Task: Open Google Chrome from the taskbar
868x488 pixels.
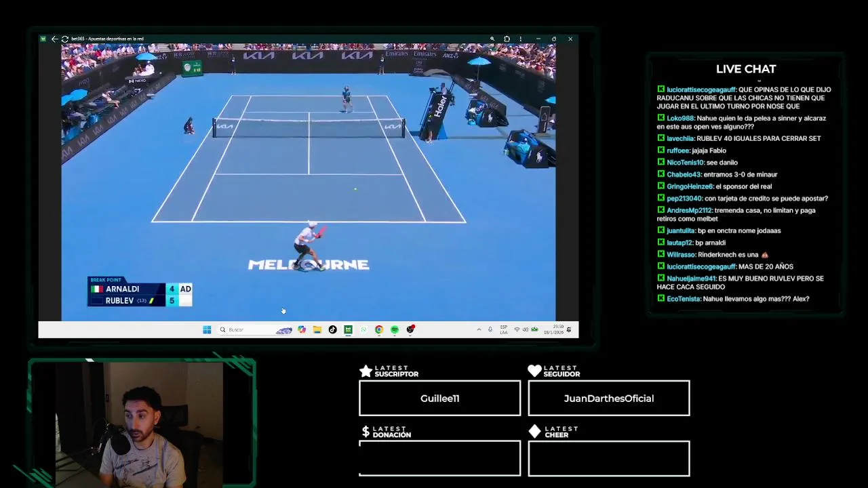Action: 379,329
